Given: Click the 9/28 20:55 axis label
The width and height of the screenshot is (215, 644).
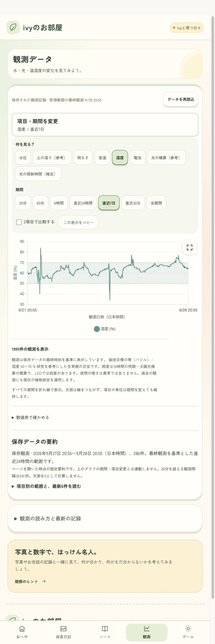Looking at the screenshot, I should [x=188, y=310].
